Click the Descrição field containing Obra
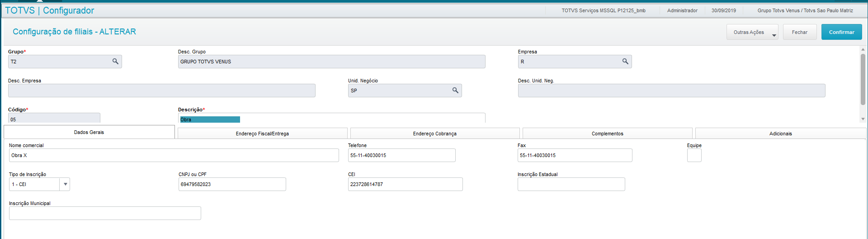This screenshot has width=868, height=239. (x=331, y=119)
